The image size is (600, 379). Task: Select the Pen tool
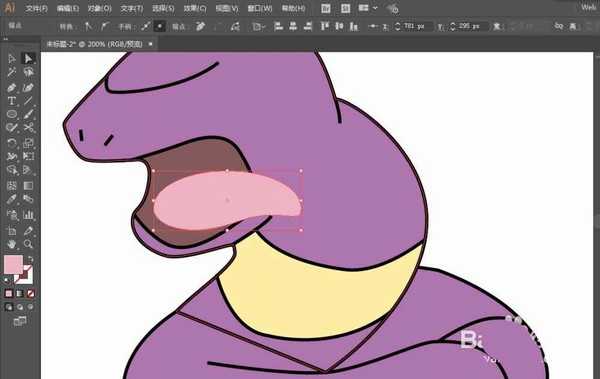11,88
